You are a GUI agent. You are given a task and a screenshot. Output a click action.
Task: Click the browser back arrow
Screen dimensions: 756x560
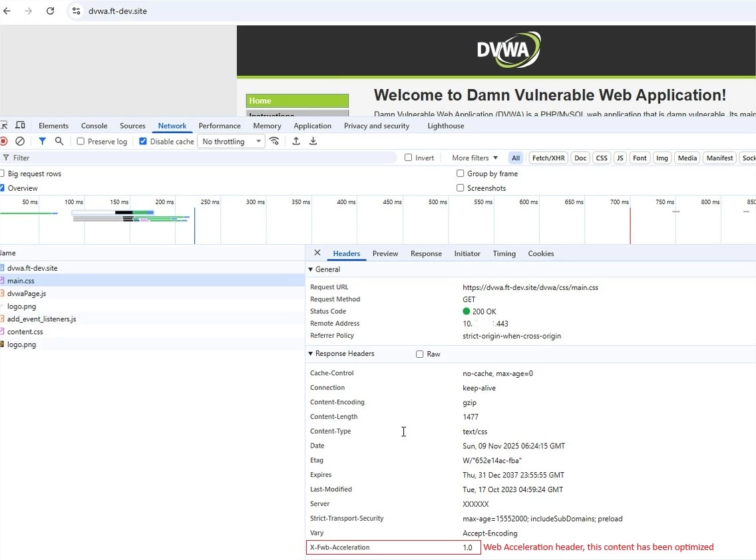tap(7, 11)
